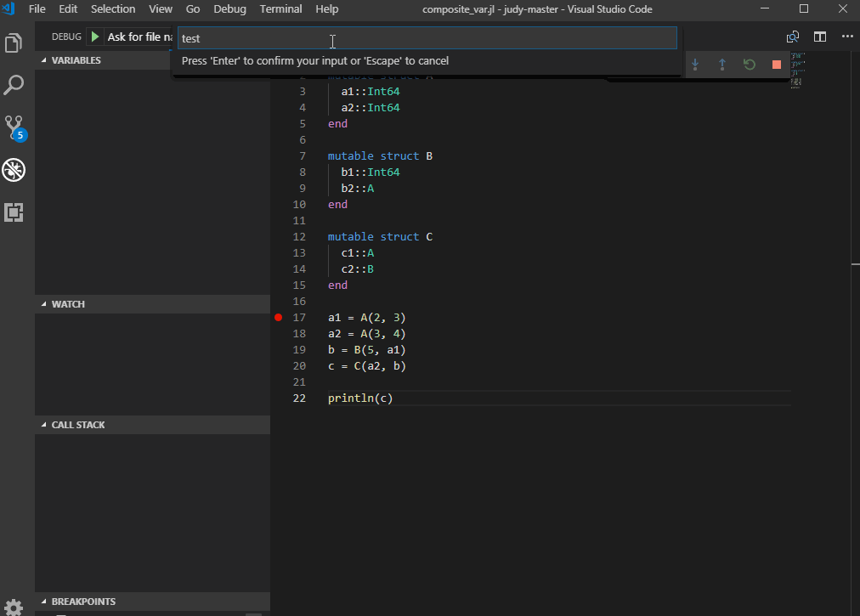Open the Edit menu
The width and height of the screenshot is (860, 616).
68,8
